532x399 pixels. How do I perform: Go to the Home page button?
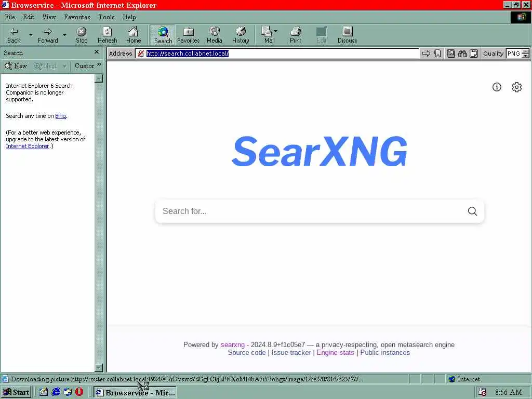(x=134, y=35)
